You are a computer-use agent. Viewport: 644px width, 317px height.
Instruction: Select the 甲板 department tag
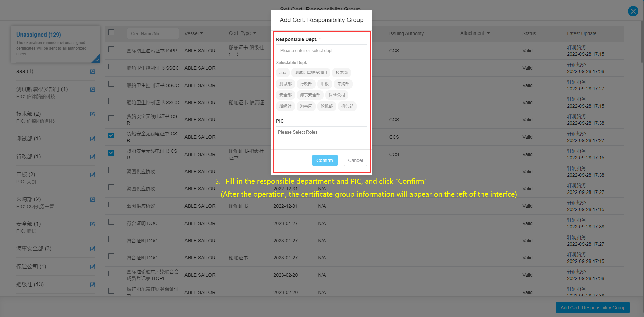325,84
